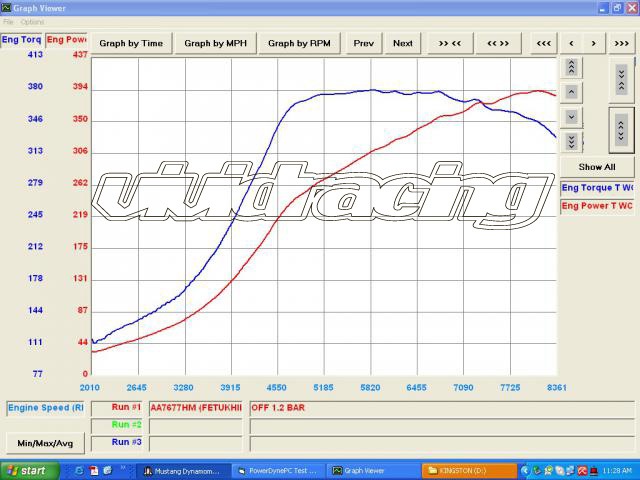
Task: Switch to Mustang Dynamometer taskbar window
Action: pyautogui.click(x=183, y=471)
